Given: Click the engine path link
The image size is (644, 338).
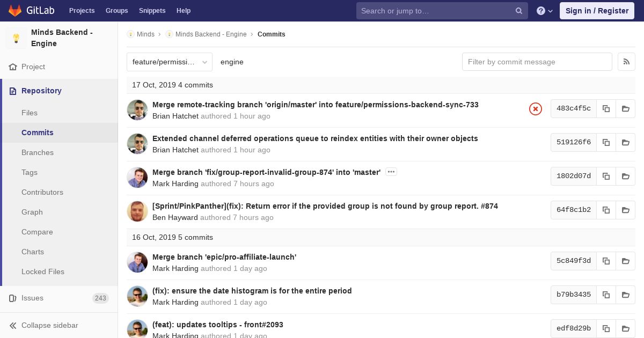Looking at the screenshot, I should (232, 62).
